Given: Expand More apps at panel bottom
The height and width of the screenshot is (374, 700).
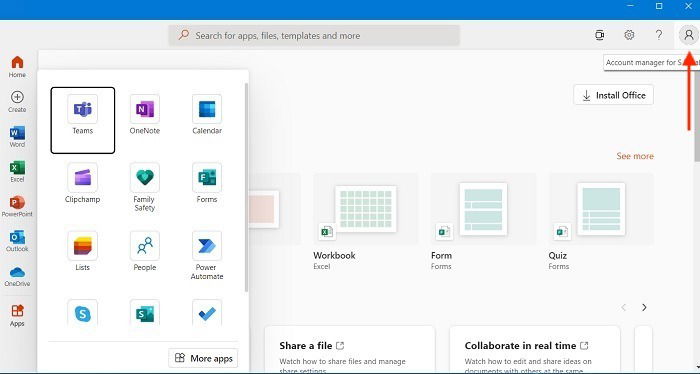Looking at the screenshot, I should coord(203,358).
